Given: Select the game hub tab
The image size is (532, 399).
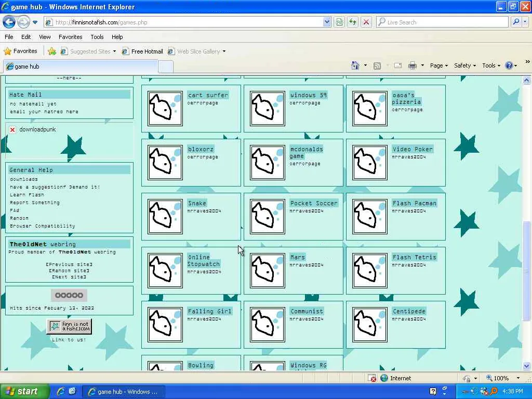Looking at the screenshot, I should click(81, 66).
